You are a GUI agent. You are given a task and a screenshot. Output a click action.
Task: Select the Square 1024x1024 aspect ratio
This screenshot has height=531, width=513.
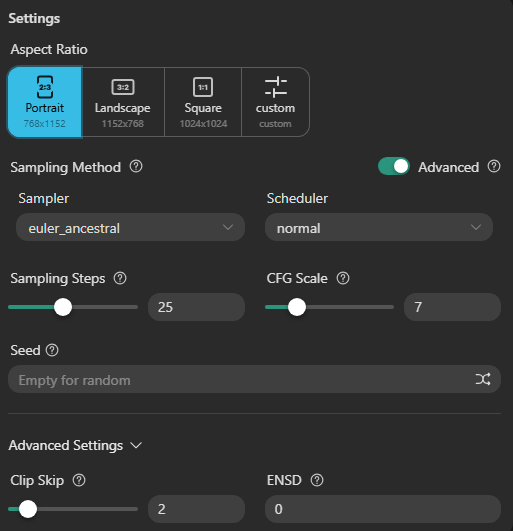coord(203,102)
